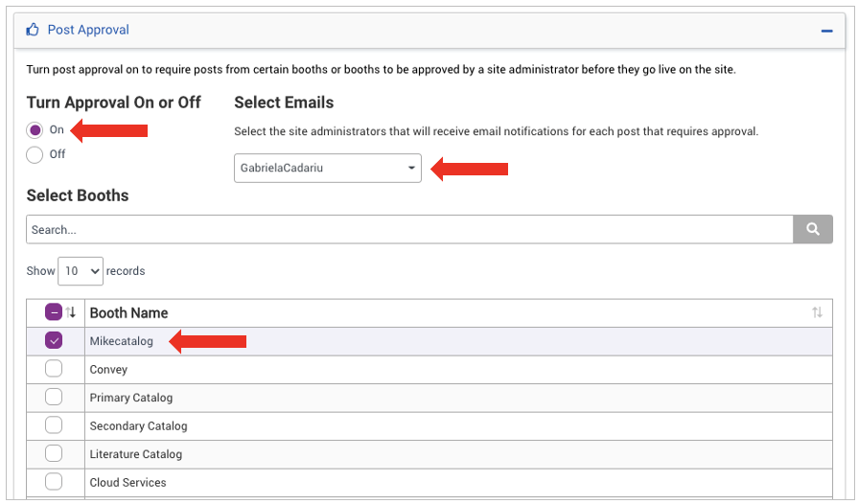This screenshot has width=858, height=504.
Task: Sort Booth Name column using right arrows icon
Action: point(817,312)
